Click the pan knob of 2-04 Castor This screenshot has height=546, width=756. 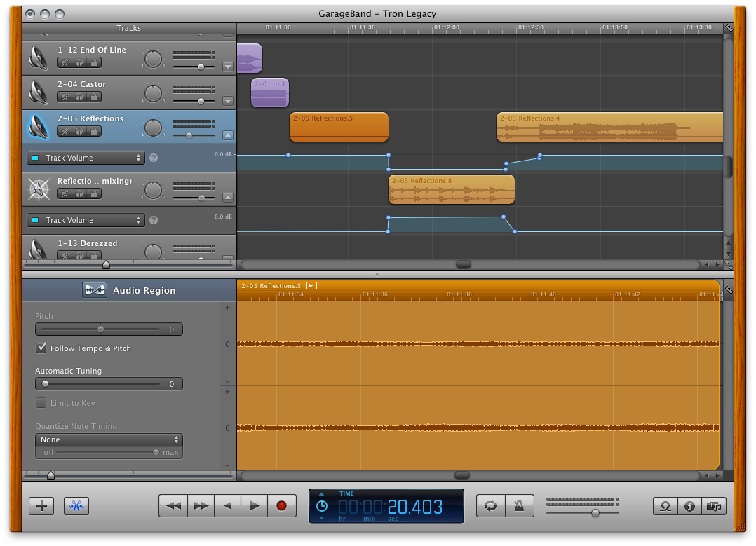[x=154, y=93]
